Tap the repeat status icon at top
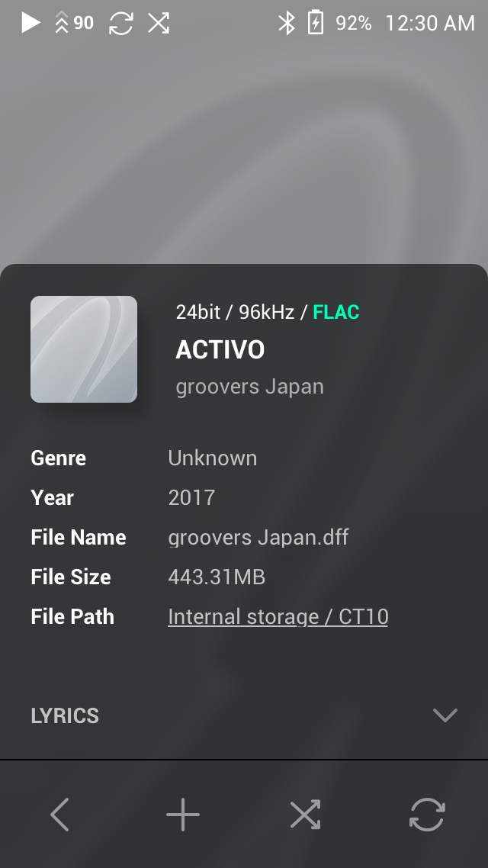Viewport: 488px width, 868px height. [121, 23]
